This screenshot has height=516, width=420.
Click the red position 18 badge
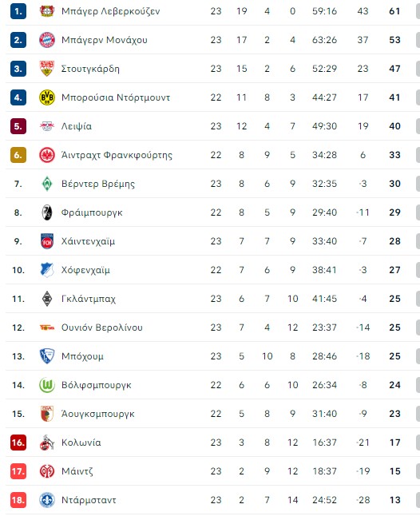[18, 500]
